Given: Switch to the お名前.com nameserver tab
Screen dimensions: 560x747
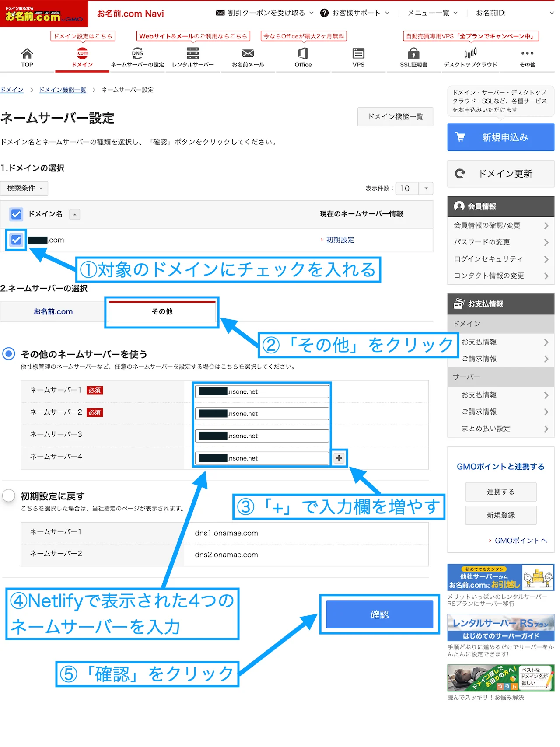Looking at the screenshot, I should pos(53,311).
